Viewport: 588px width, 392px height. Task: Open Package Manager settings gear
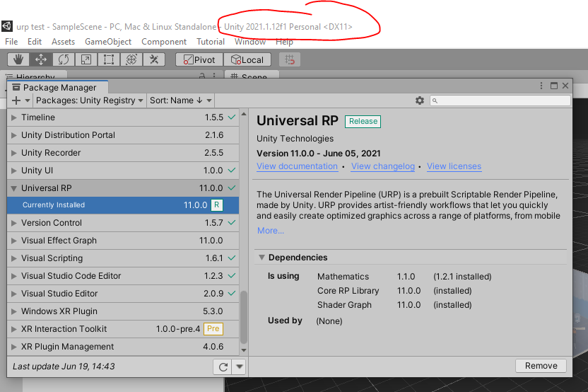tap(420, 100)
